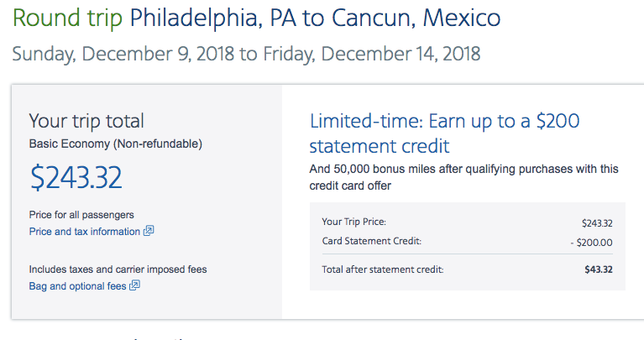Click the $43.32 total after credit amount

[x=599, y=269]
